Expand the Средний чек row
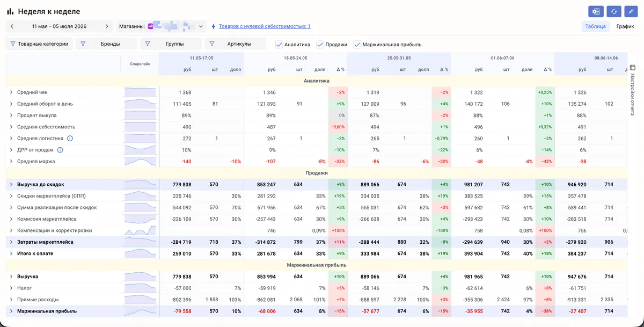Image resolution: width=644 pixels, height=327 pixels. pos(11,92)
